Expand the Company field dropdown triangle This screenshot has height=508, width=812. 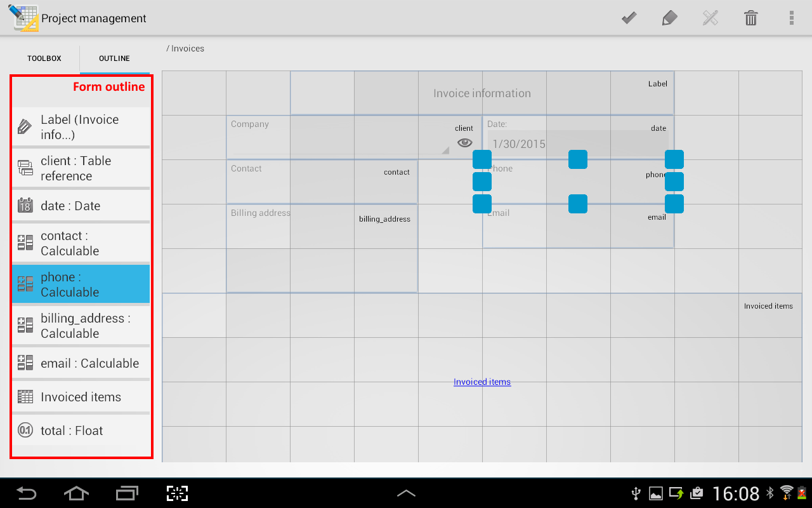[x=445, y=150]
